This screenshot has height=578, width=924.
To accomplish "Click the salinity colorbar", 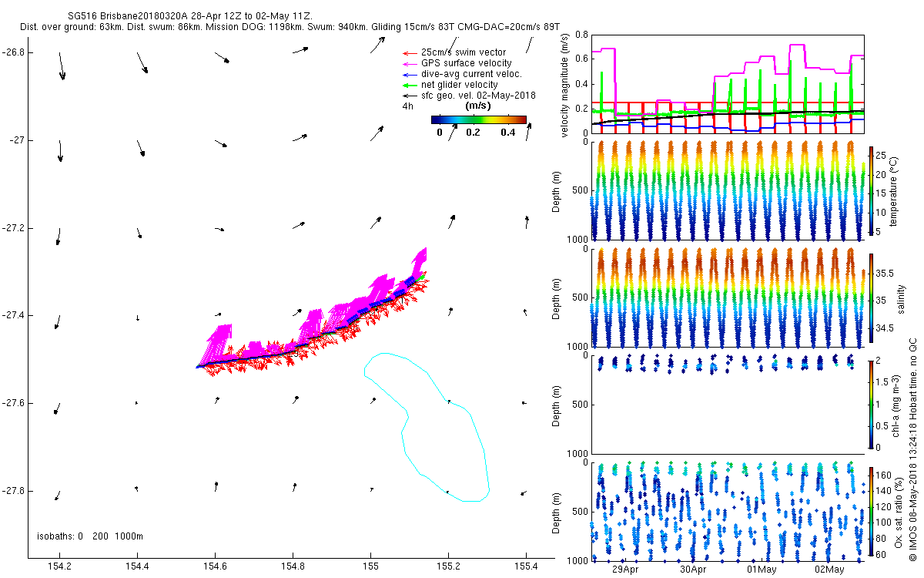I will coord(871,299).
